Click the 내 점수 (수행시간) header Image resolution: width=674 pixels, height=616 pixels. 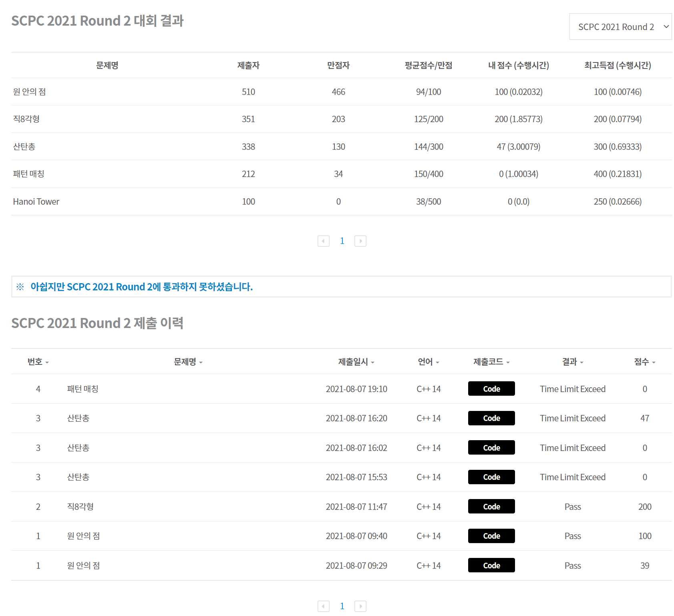click(519, 65)
